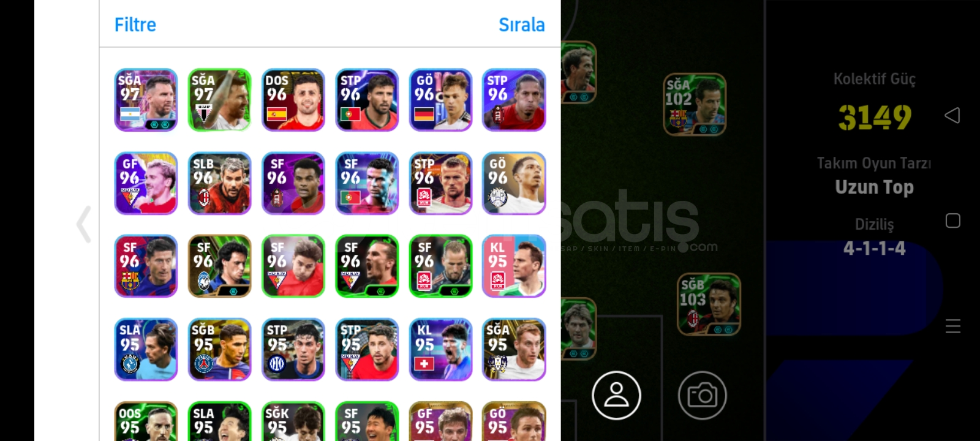Go to previous page with left chevron
Image resolution: width=980 pixels, height=441 pixels.
click(x=84, y=224)
